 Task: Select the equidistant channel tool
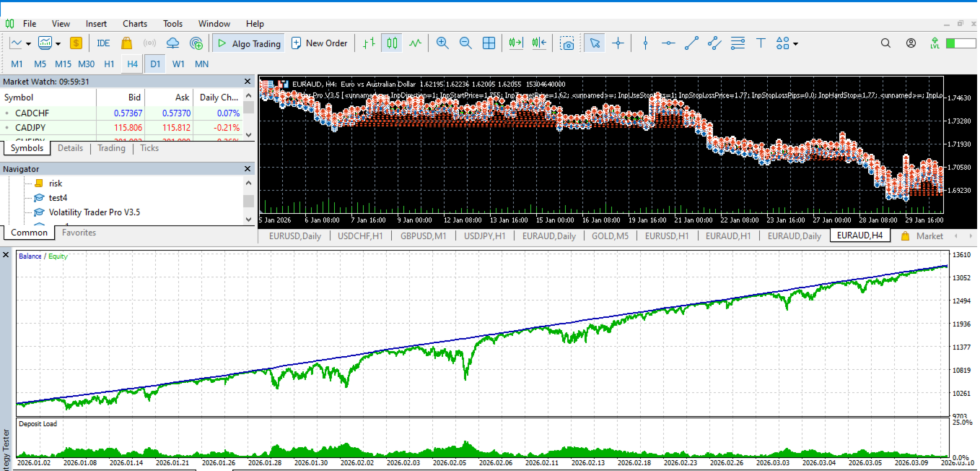(x=714, y=43)
